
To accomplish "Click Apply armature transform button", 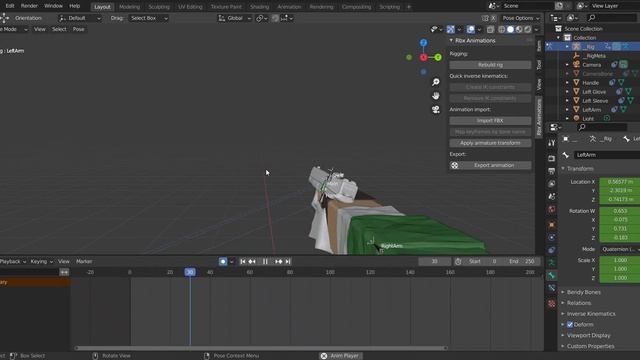I will (490, 143).
